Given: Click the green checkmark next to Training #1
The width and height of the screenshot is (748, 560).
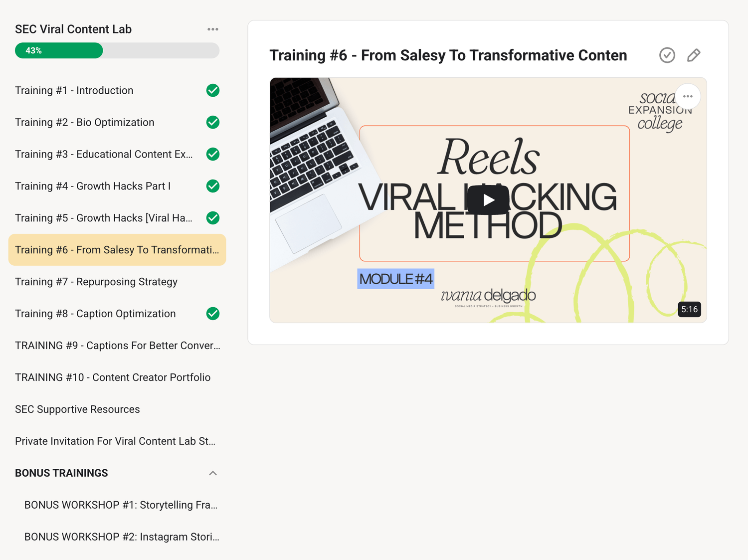Looking at the screenshot, I should 213,90.
